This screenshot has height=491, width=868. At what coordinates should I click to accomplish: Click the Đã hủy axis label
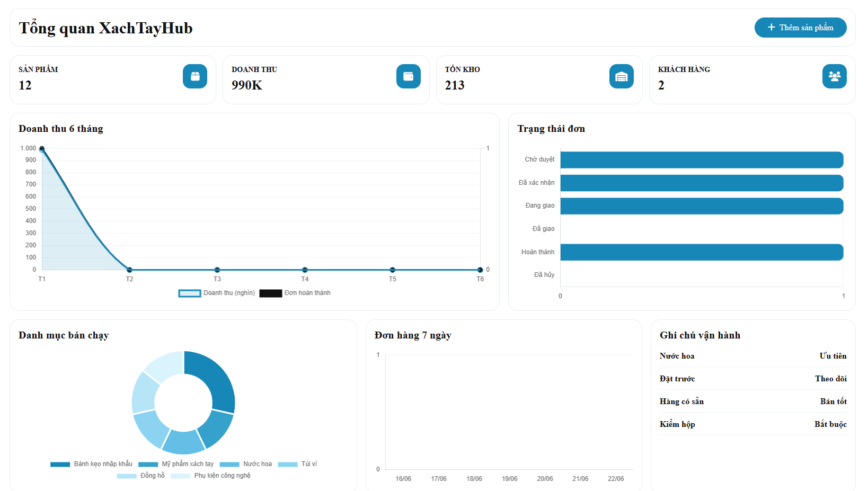click(x=544, y=275)
